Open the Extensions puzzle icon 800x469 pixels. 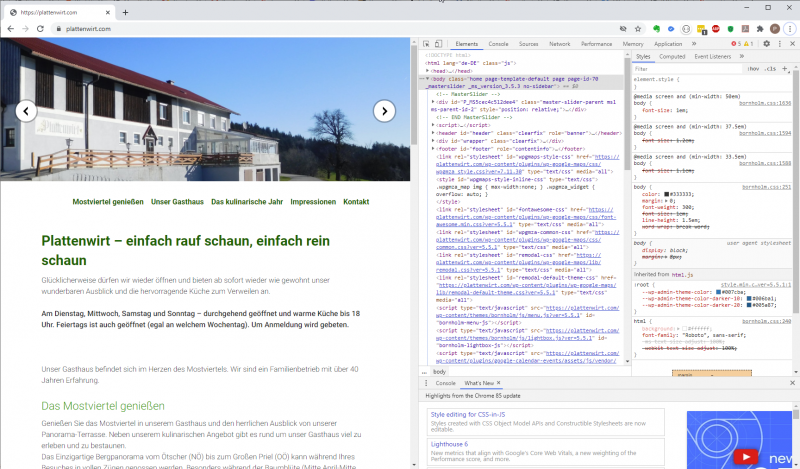(x=757, y=30)
